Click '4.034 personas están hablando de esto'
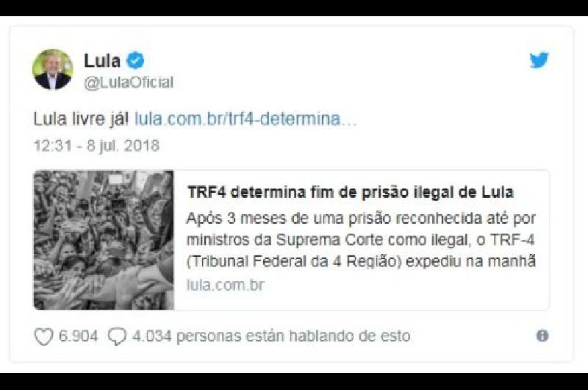 click(271, 336)
